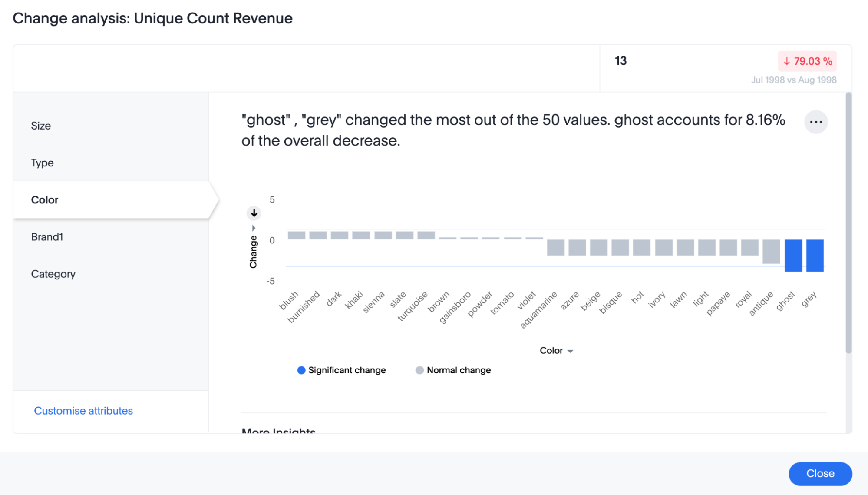Switch to the Type attribute
Screen dimensions: 868x495
click(42, 163)
